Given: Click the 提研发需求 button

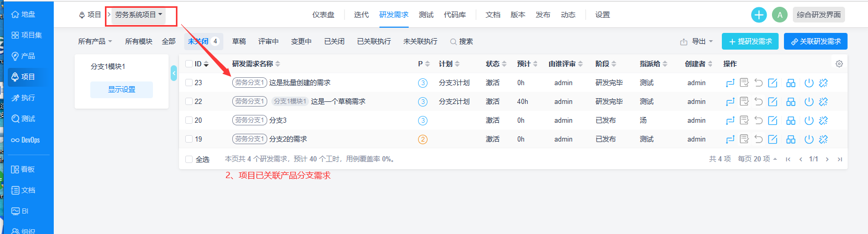Looking at the screenshot, I should [750, 41].
